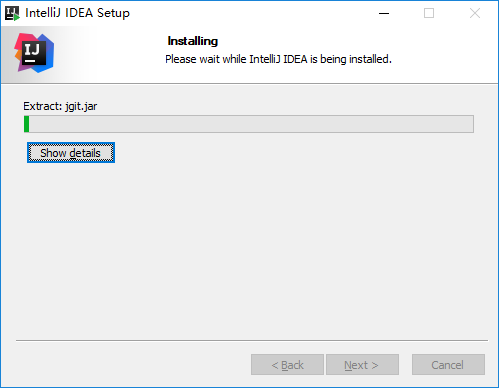Click the colorful IJ logo in header
499x388 pixels.
click(34, 53)
